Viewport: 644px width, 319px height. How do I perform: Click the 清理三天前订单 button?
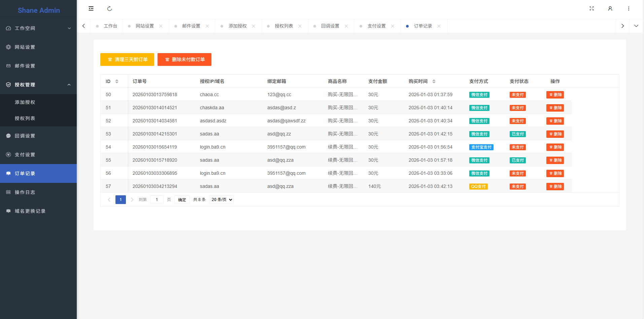(127, 59)
